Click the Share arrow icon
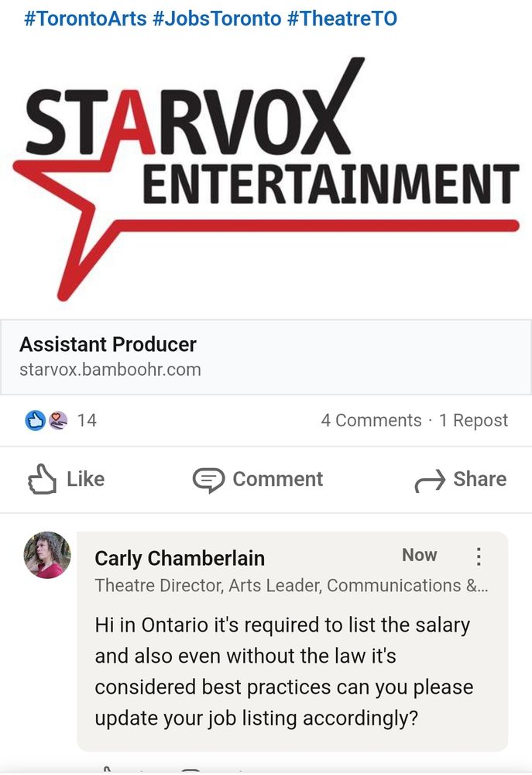The height and width of the screenshot is (775, 532). click(430, 481)
